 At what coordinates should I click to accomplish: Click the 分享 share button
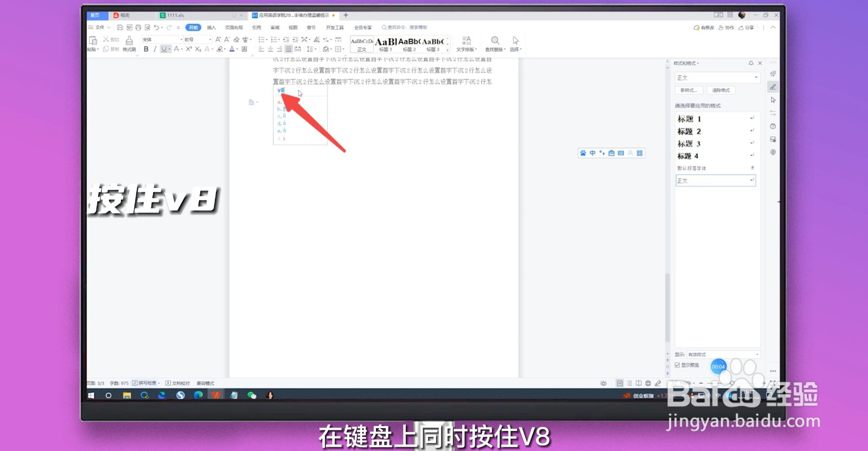coord(746,27)
